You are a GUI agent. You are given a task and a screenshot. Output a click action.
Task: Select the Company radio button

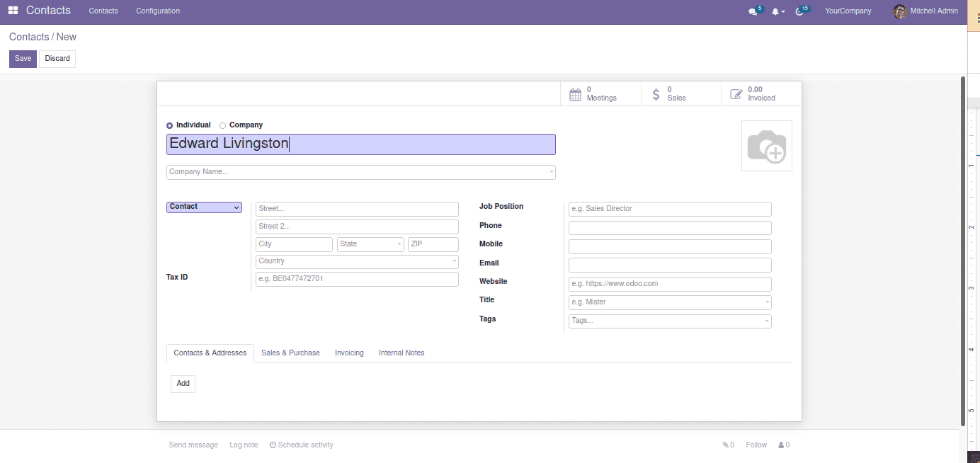tap(223, 125)
